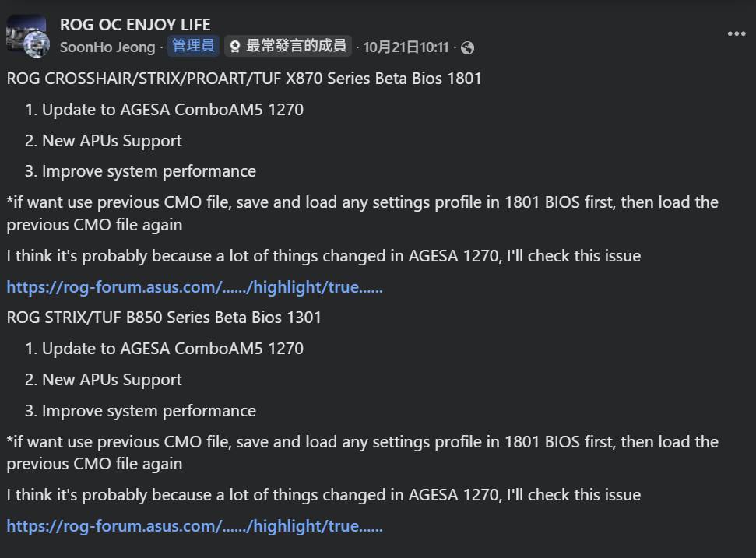
Task: Click the 管理員 admin badge
Action: click(x=195, y=46)
